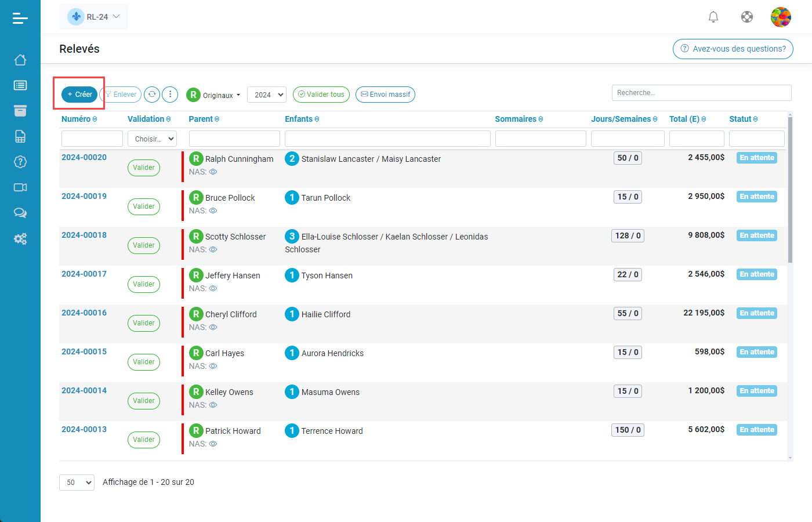Click the notification bell icon

point(713,17)
